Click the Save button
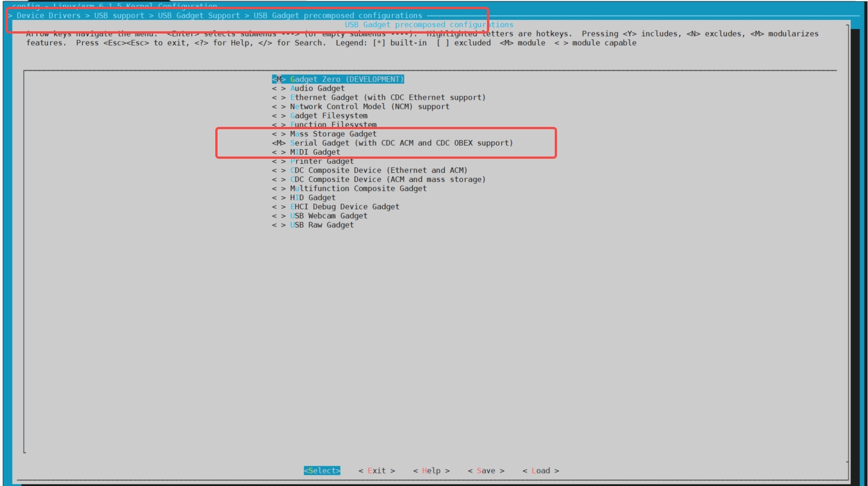Viewport: 868px width, 486px height. tap(486, 471)
